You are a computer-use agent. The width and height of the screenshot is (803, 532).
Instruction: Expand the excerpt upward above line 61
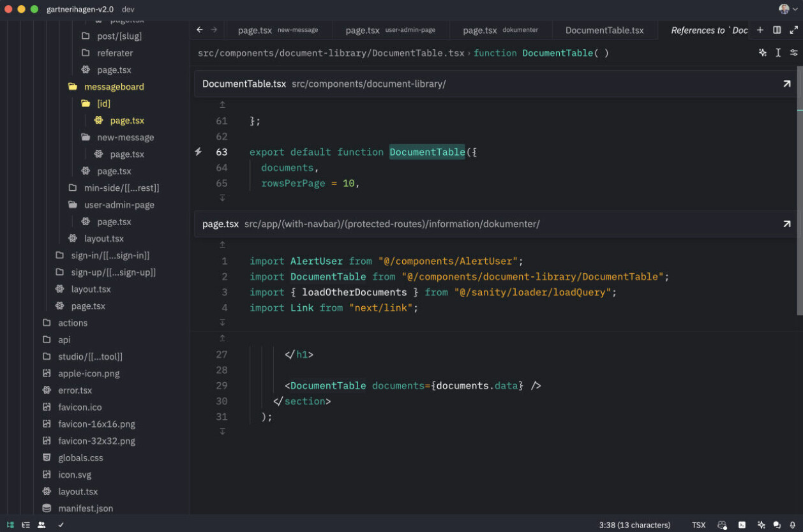tap(222, 105)
